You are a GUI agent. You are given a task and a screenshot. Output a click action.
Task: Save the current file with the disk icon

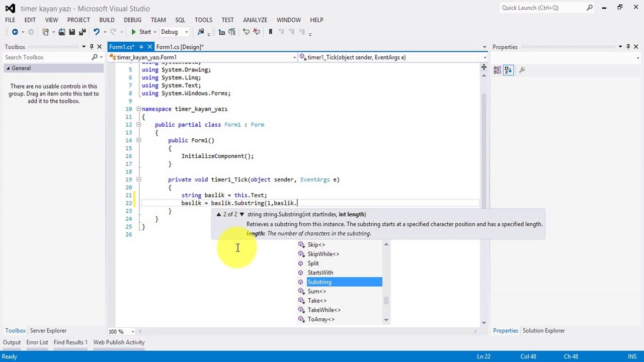pos(72,32)
